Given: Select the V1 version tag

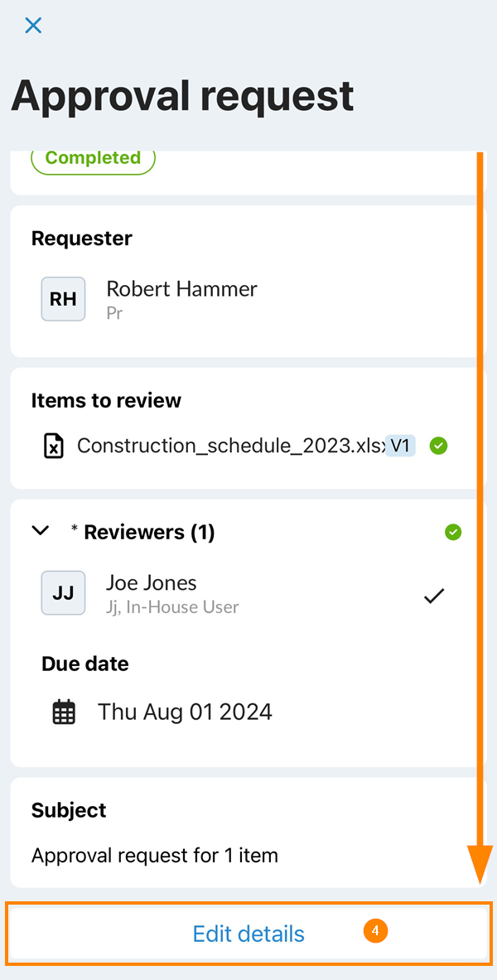Looking at the screenshot, I should 401,446.
